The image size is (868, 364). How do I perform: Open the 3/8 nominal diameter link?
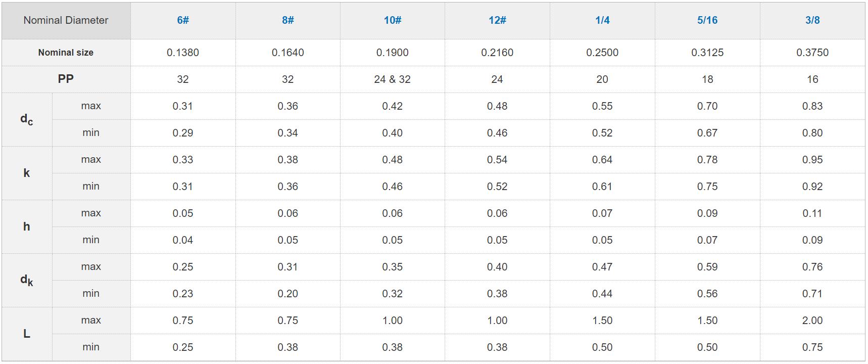click(812, 20)
